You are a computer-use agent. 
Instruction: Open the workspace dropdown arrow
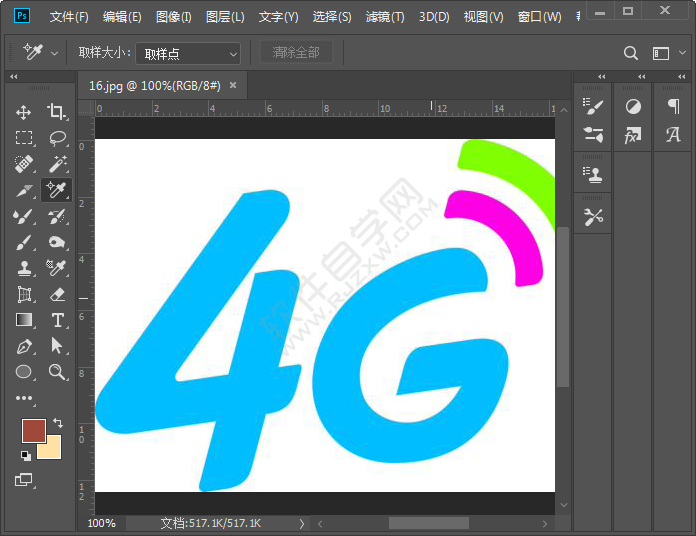click(x=683, y=53)
